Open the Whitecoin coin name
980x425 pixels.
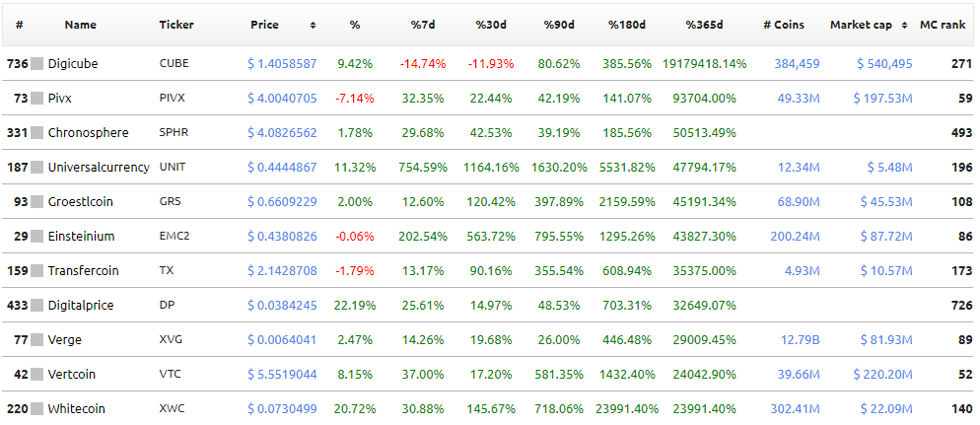(x=76, y=409)
